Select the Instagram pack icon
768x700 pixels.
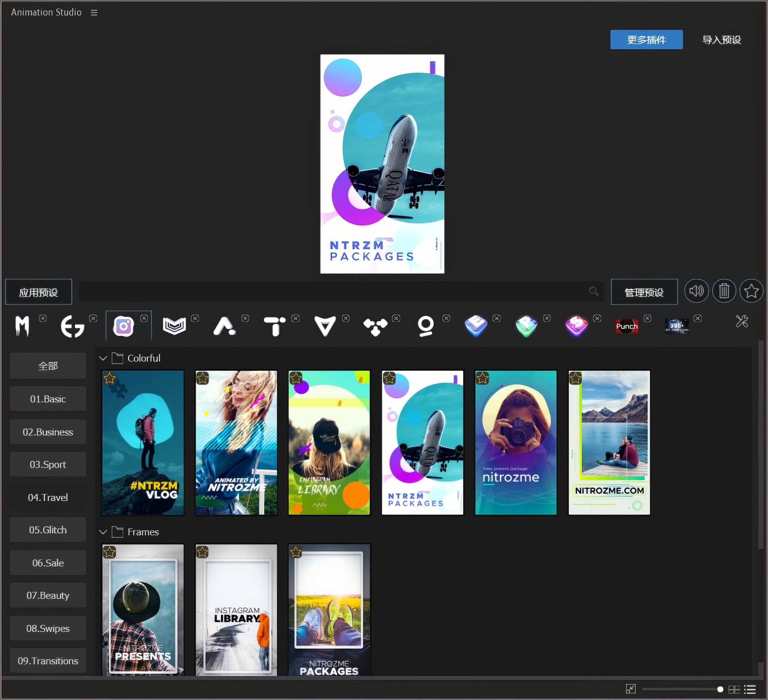pos(124,327)
